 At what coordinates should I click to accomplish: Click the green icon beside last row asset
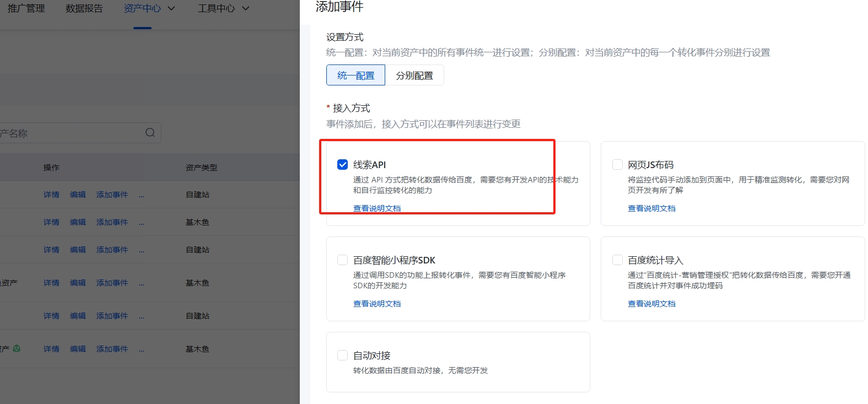(x=17, y=348)
